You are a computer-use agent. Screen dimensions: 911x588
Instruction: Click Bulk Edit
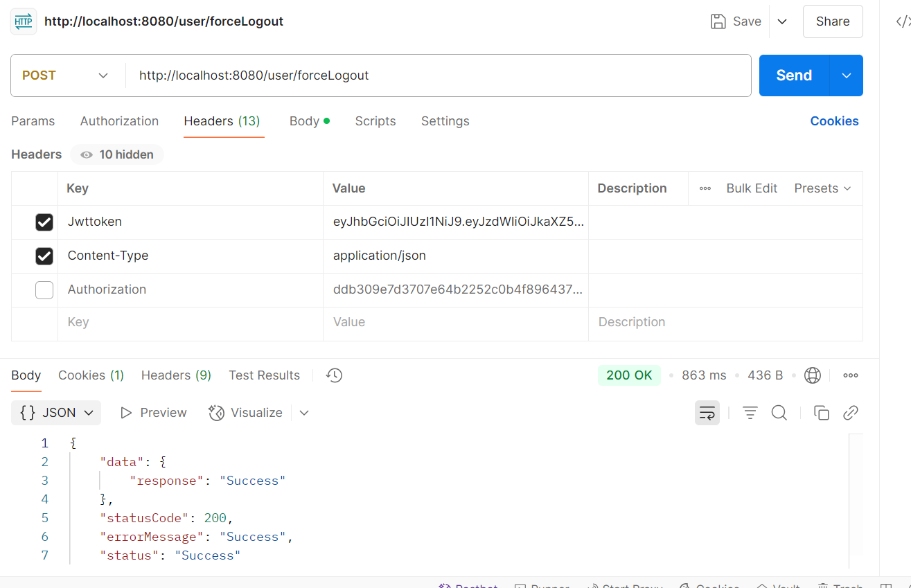(x=752, y=188)
